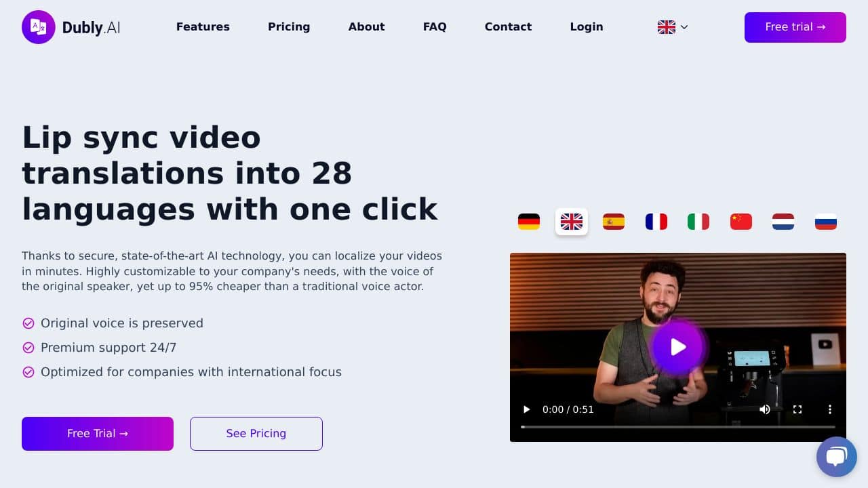Toggle fullscreen on the video player
Image resolution: width=868 pixels, height=488 pixels.
coord(797,409)
